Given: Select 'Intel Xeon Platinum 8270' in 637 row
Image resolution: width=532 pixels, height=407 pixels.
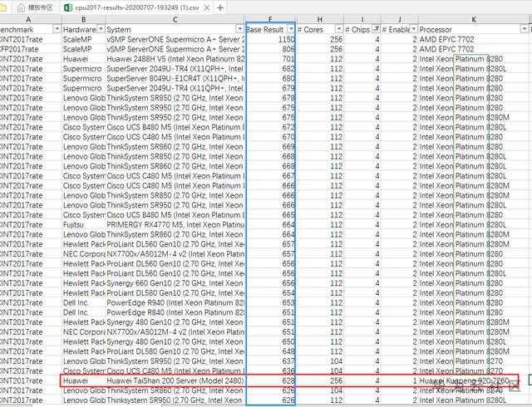Looking at the screenshot, I should (474, 361).
